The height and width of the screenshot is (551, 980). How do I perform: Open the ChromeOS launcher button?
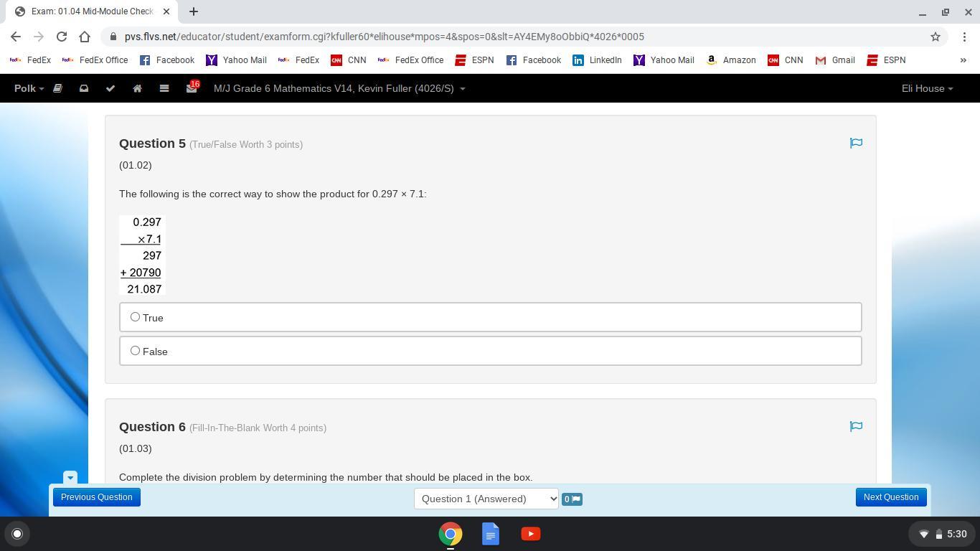17,534
